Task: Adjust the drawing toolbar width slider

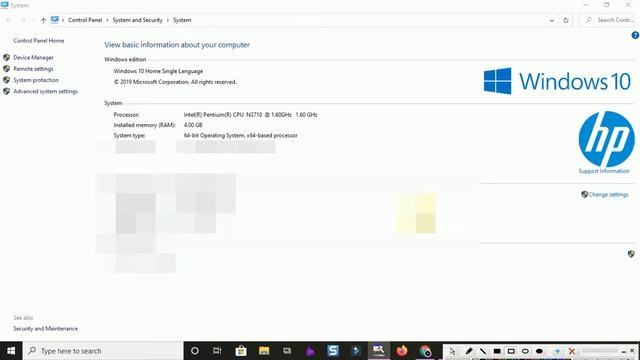Action: pos(599,351)
